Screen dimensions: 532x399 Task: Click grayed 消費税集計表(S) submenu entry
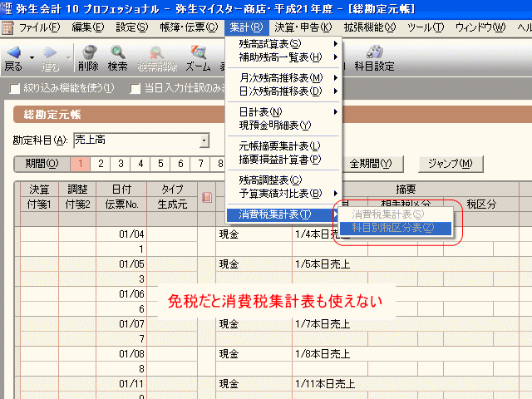(x=388, y=214)
